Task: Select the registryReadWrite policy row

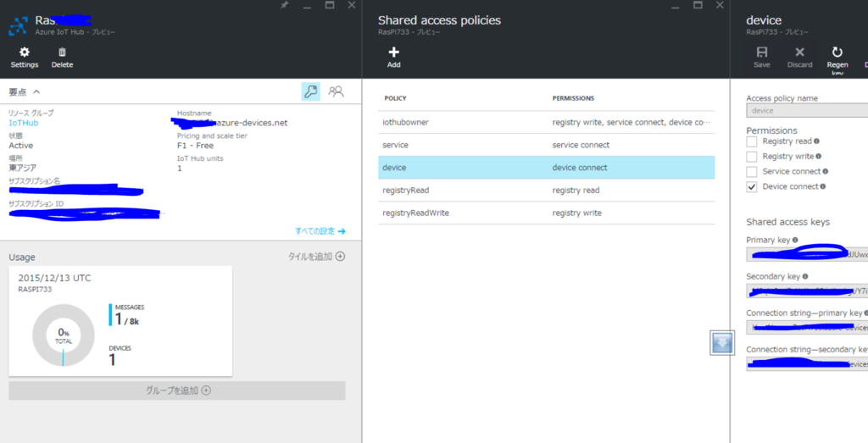Action: click(x=547, y=213)
